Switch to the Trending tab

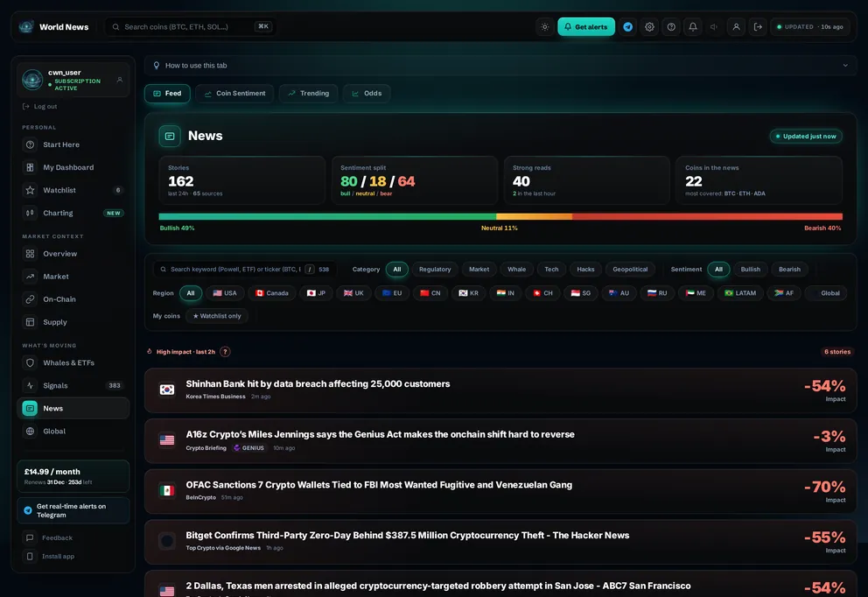[308, 93]
